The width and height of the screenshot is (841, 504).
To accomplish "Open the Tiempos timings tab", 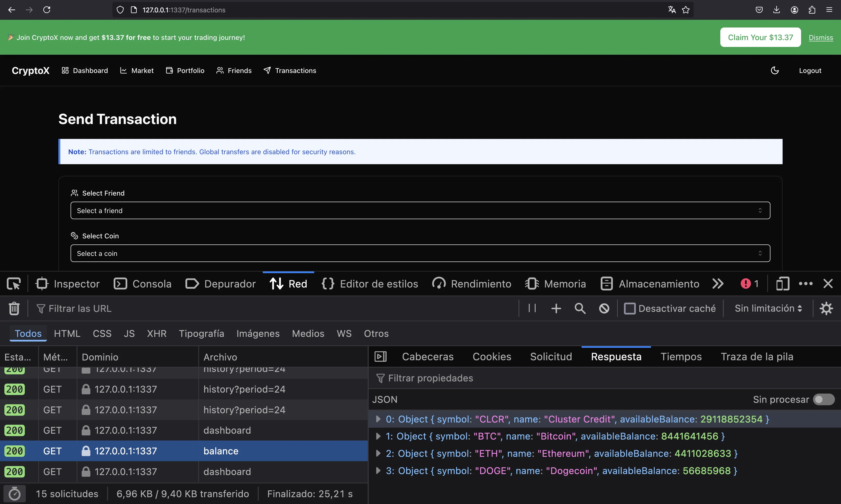I will pyautogui.click(x=681, y=357).
